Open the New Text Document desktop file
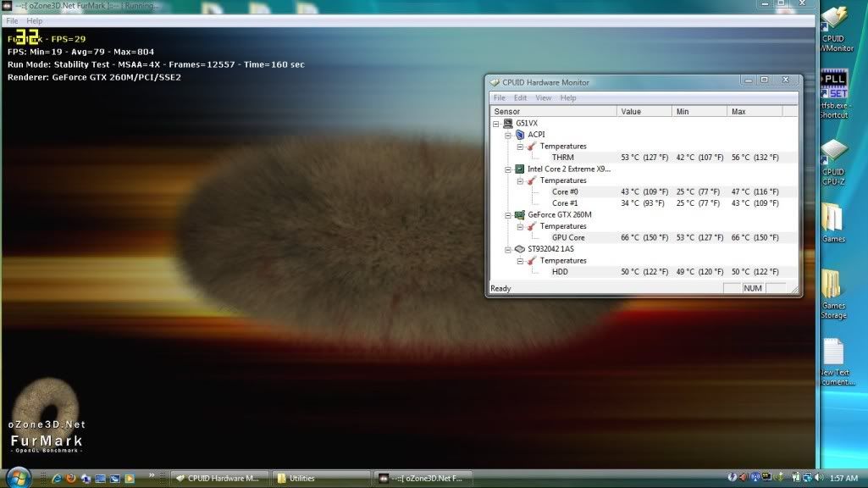Viewport: 868px width, 488px height. (835, 362)
